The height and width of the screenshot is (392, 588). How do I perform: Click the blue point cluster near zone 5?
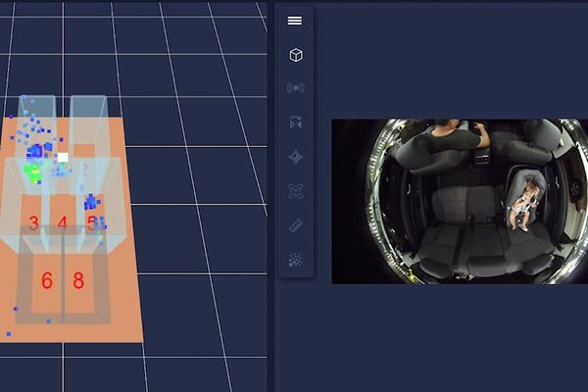click(x=90, y=202)
